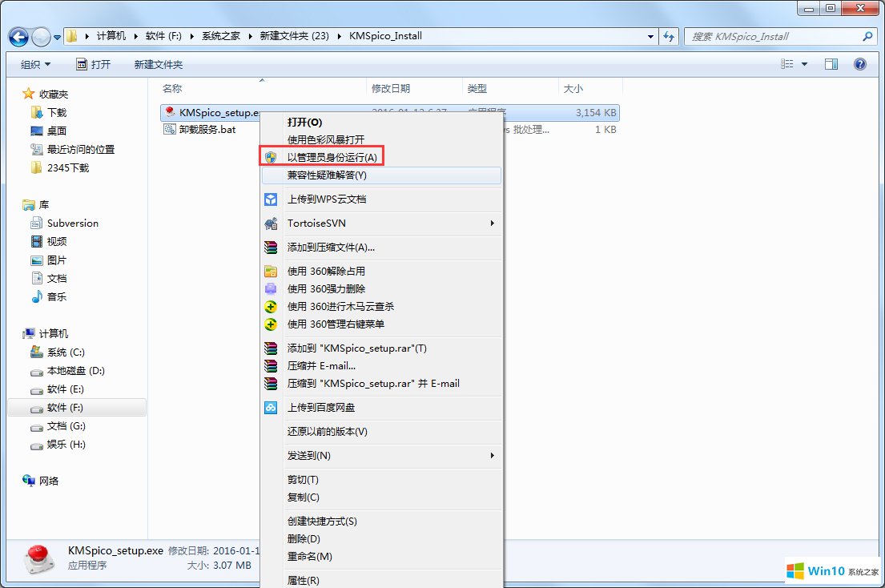Expand the address bar history dropdown

tap(651, 37)
